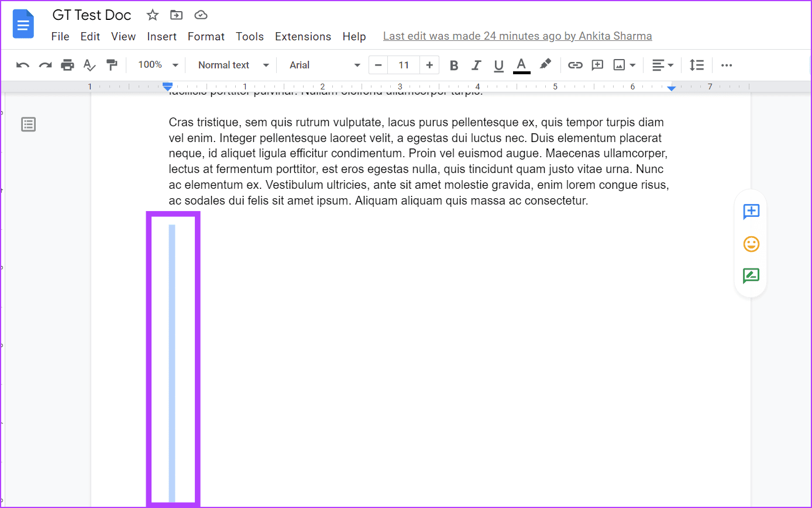Expand the Normal text style dropdown

[233, 65]
